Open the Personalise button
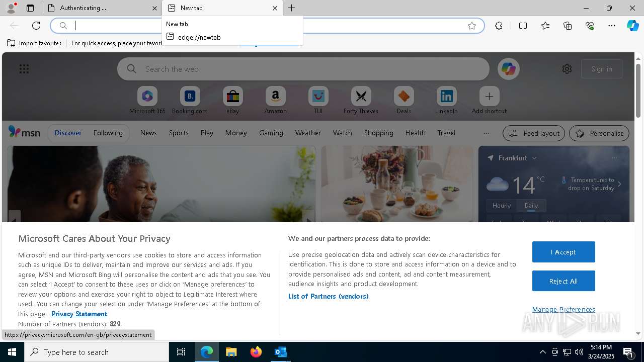This screenshot has width=644, height=362. 599,133
